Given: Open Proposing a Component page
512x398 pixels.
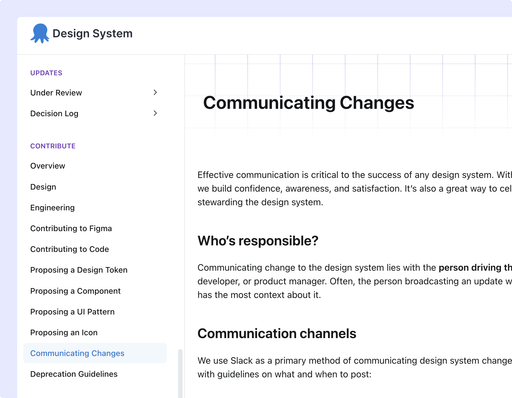Looking at the screenshot, I should point(75,291).
